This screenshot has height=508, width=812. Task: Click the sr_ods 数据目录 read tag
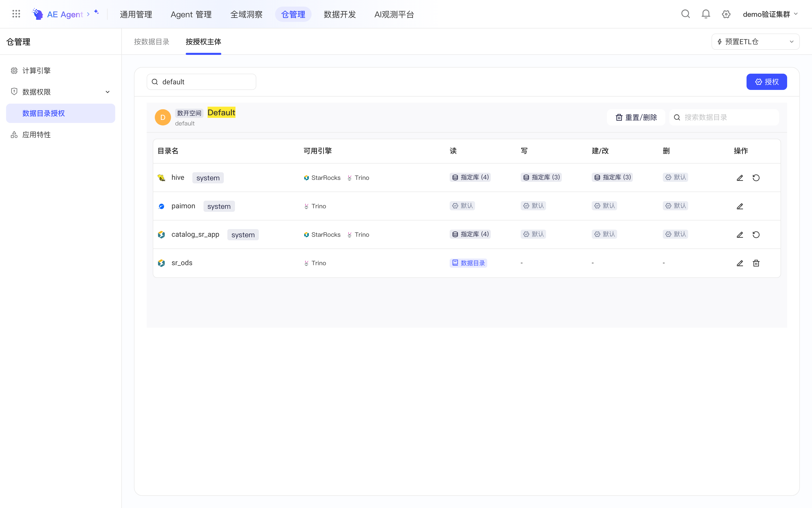(468, 263)
